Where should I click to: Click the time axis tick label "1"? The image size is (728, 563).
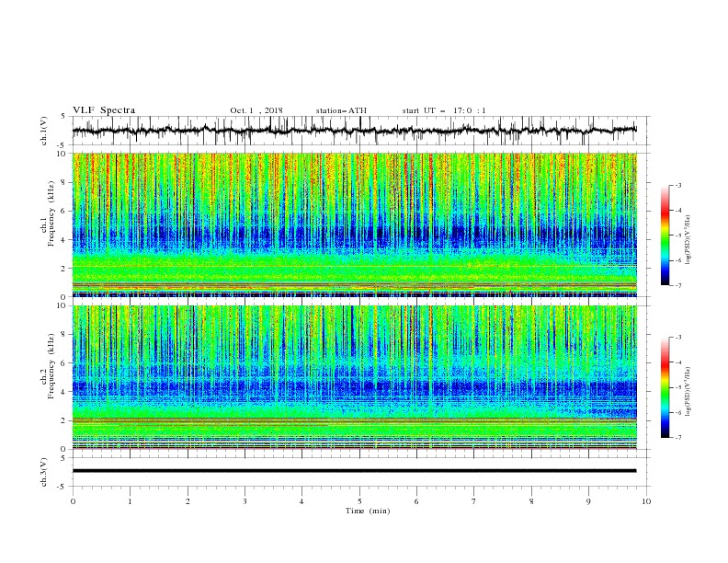coord(130,501)
